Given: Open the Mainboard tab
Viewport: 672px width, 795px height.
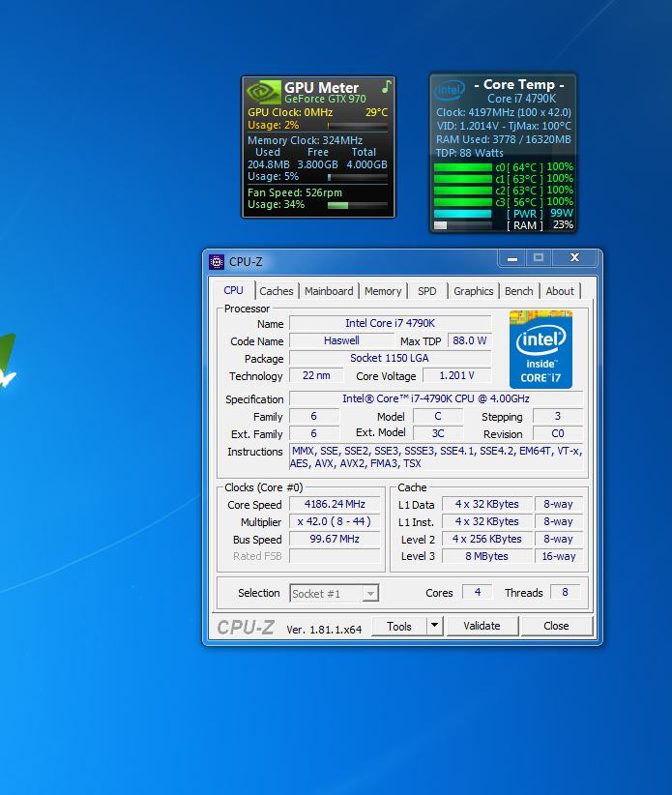Looking at the screenshot, I should coord(329,291).
